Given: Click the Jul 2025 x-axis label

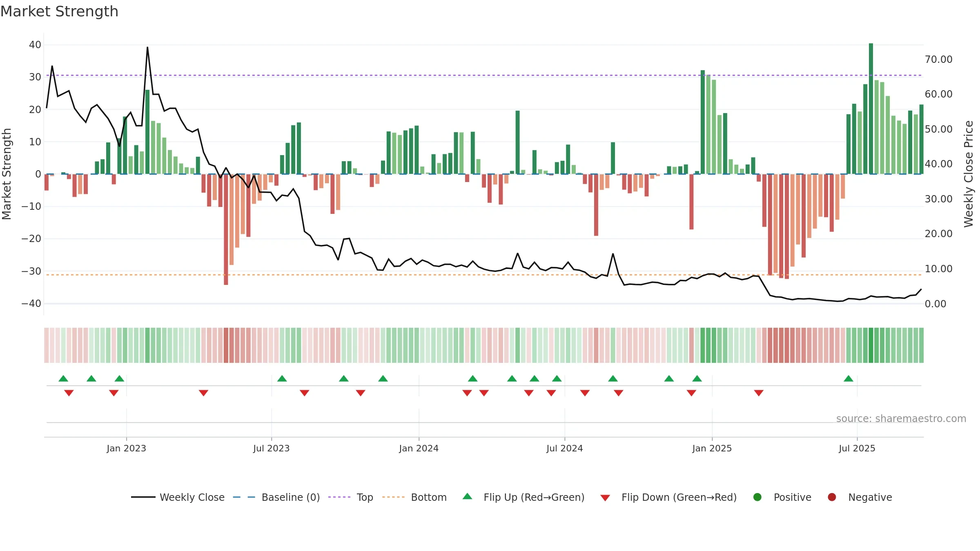Looking at the screenshot, I should pyautogui.click(x=857, y=449).
